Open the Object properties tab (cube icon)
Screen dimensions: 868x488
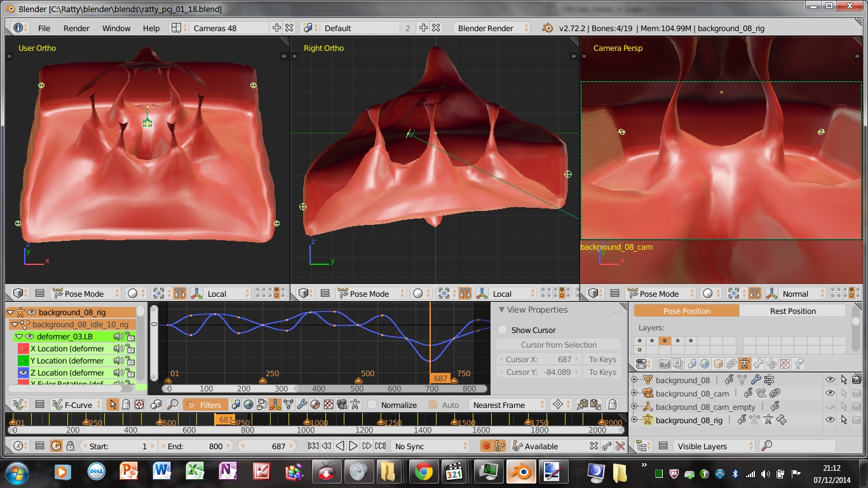718,364
